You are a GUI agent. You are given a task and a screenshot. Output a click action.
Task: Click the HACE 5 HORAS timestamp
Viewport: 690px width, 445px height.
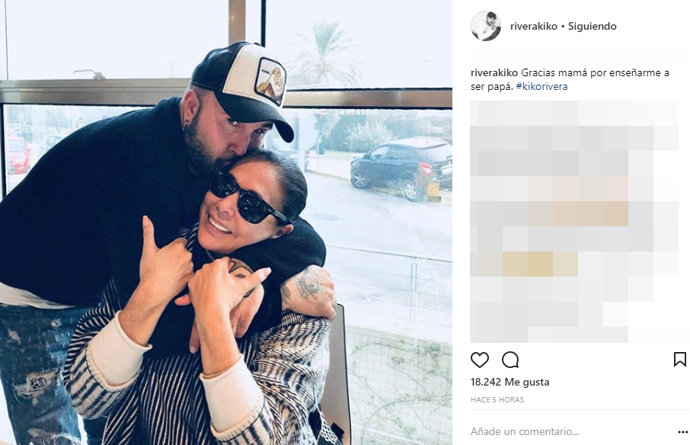coord(497,400)
